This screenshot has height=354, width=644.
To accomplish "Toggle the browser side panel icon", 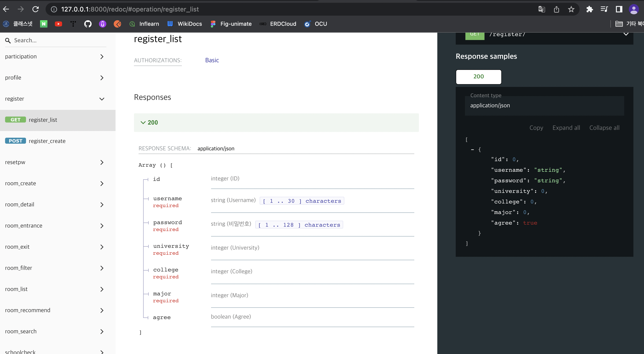I will point(619,9).
